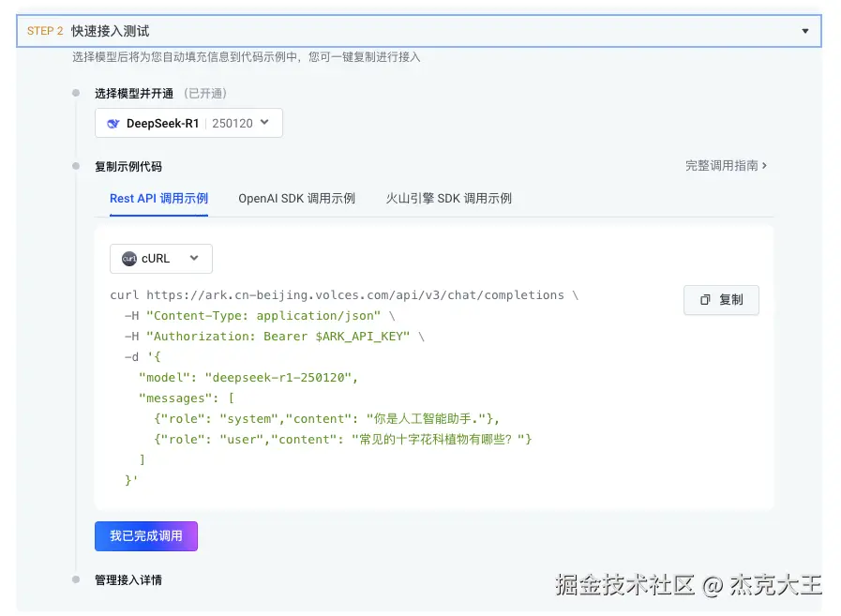Click the 选择模型并开通 step label
Screen dimensions: 841x616
click(134, 94)
